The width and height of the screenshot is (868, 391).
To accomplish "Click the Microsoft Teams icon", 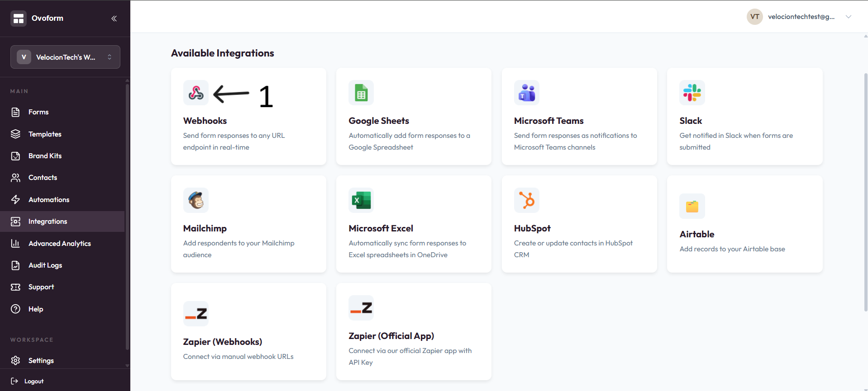I will 527,93.
